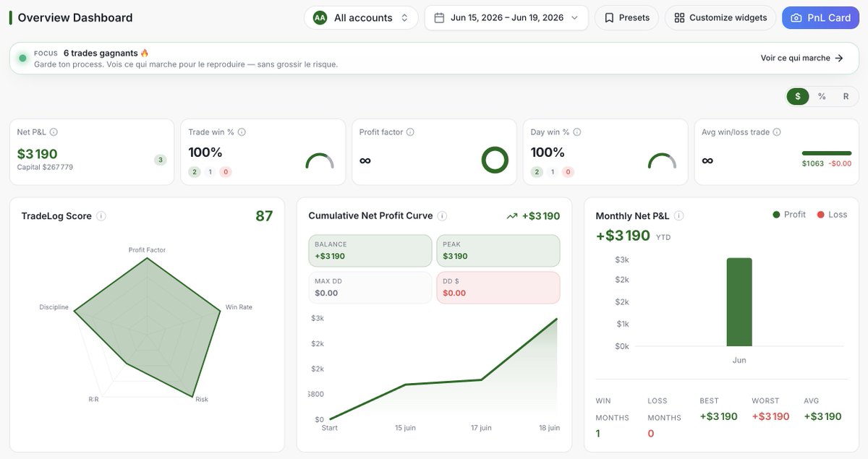This screenshot has width=868, height=459.
Task: Expand the date range chevron
Action: pos(574,17)
